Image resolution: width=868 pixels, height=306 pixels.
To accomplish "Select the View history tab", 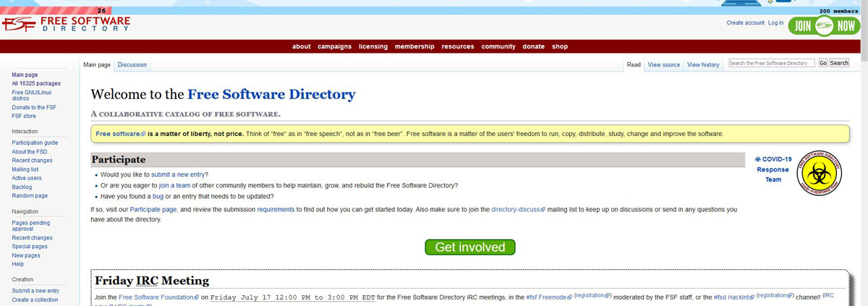I will (x=703, y=64).
